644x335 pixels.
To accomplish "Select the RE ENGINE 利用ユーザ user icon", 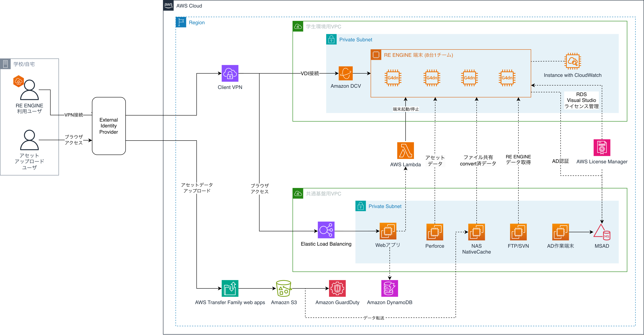I will tap(29, 90).
